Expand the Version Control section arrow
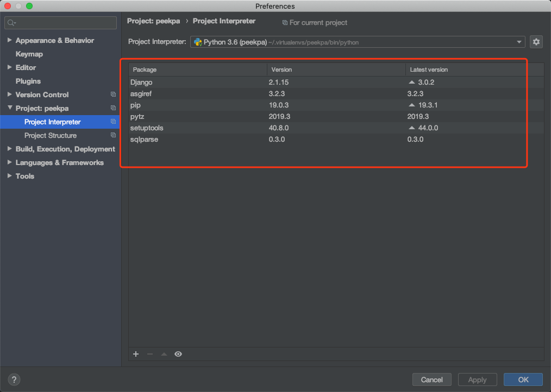551x392 pixels. click(x=9, y=94)
